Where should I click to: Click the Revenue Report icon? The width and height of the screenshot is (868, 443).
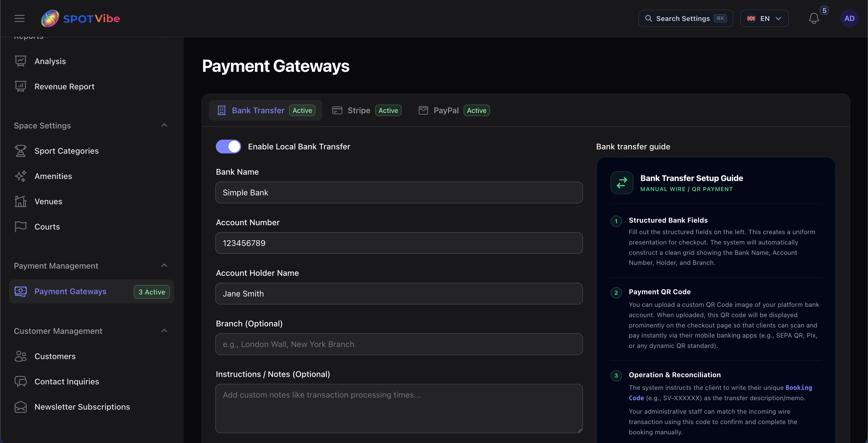click(21, 86)
